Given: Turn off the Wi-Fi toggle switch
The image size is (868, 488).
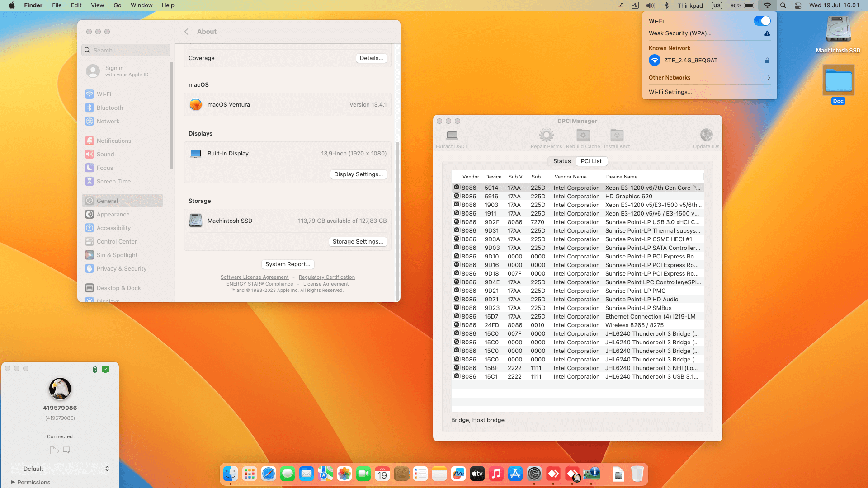Looking at the screenshot, I should coord(762,21).
